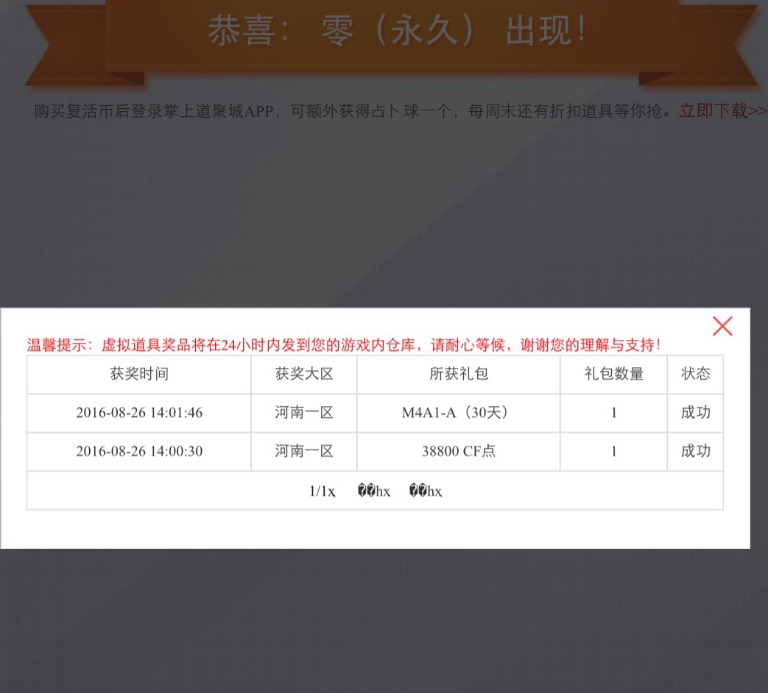Click 成功 status in the M4A1-A row
The image size is (768, 693).
(696, 413)
